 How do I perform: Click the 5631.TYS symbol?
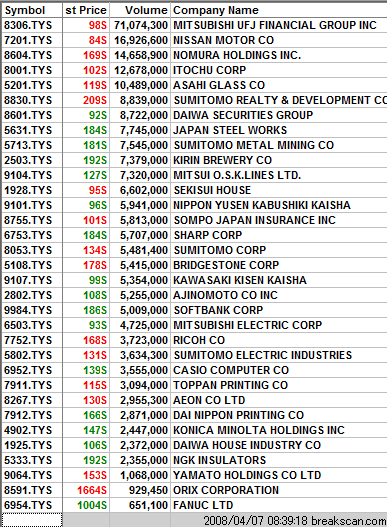coord(28,130)
